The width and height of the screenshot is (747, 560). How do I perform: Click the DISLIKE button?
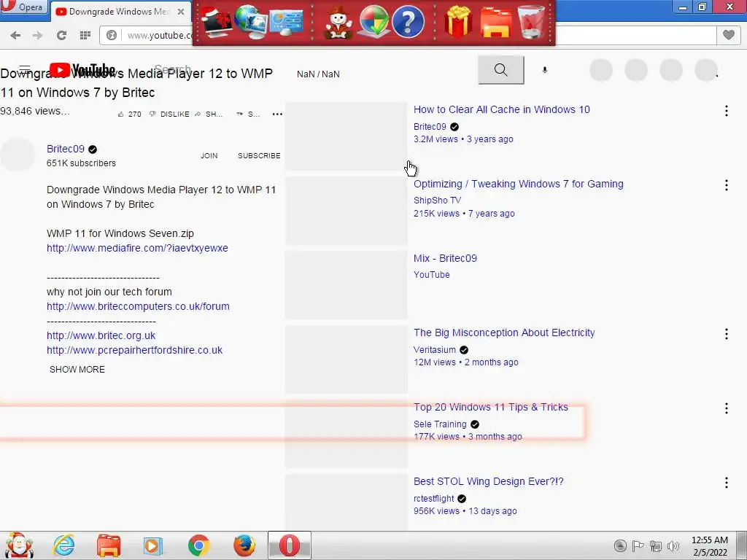(x=169, y=114)
